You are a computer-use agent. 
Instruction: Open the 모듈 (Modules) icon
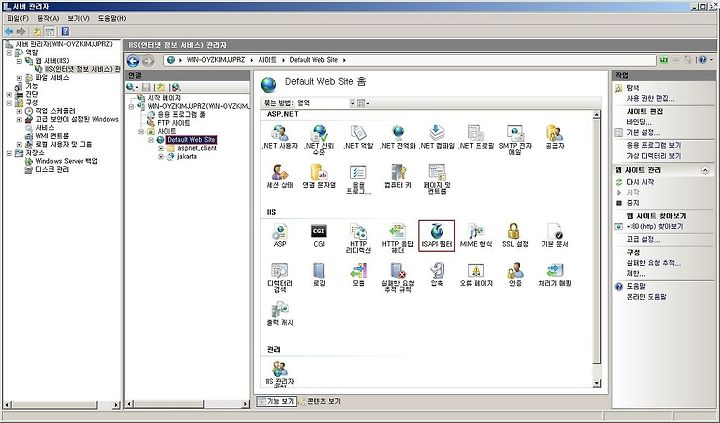click(x=359, y=275)
